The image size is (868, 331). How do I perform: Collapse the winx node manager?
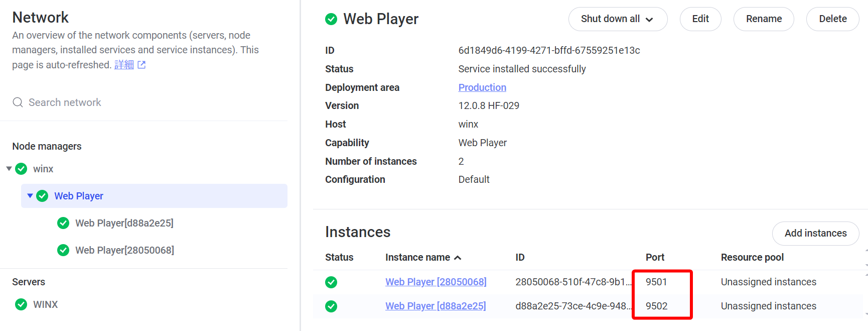9,168
